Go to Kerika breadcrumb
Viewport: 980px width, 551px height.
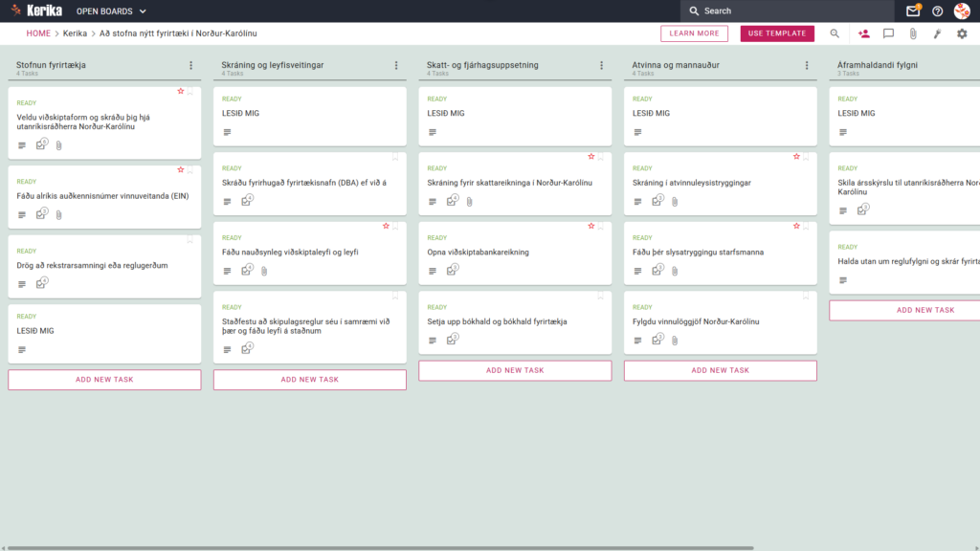75,33
